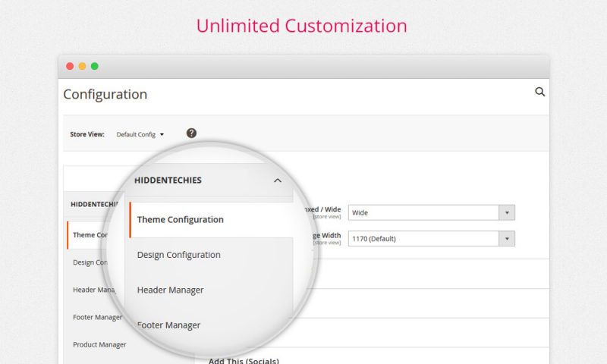Click the red close window dot
This screenshot has height=364, width=607.
click(70, 66)
